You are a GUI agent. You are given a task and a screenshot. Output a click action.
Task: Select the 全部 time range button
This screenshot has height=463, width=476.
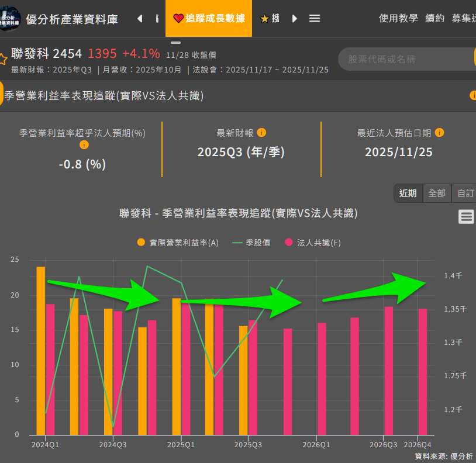(x=437, y=193)
